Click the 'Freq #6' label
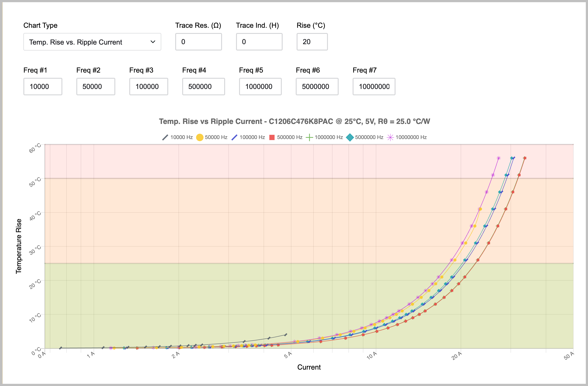This screenshot has width=588, height=386. [x=308, y=70]
